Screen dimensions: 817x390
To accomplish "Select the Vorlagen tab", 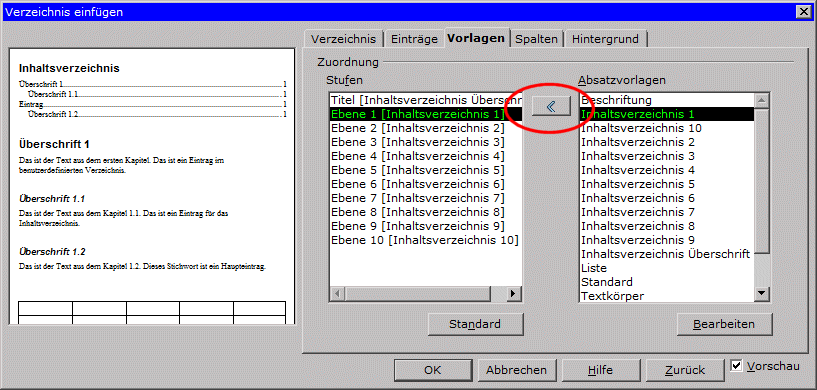I will tap(476, 38).
